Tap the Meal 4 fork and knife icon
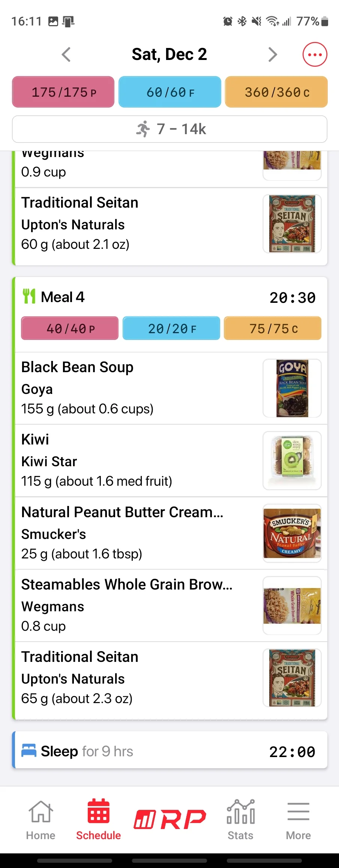 coord(29,296)
